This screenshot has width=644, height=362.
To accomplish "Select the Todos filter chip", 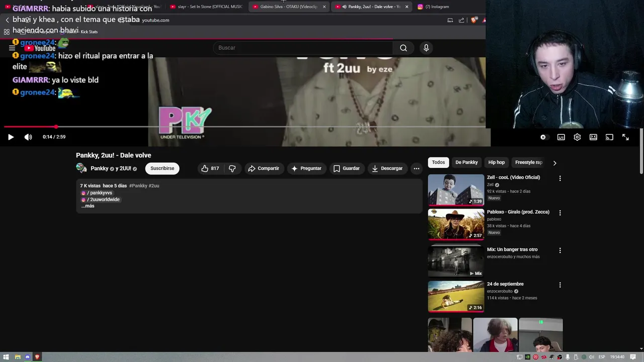I will point(438,162).
